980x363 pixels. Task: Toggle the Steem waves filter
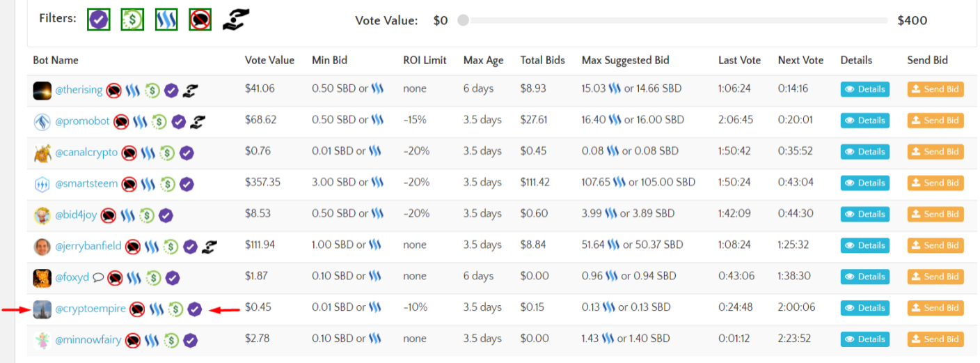point(166,20)
